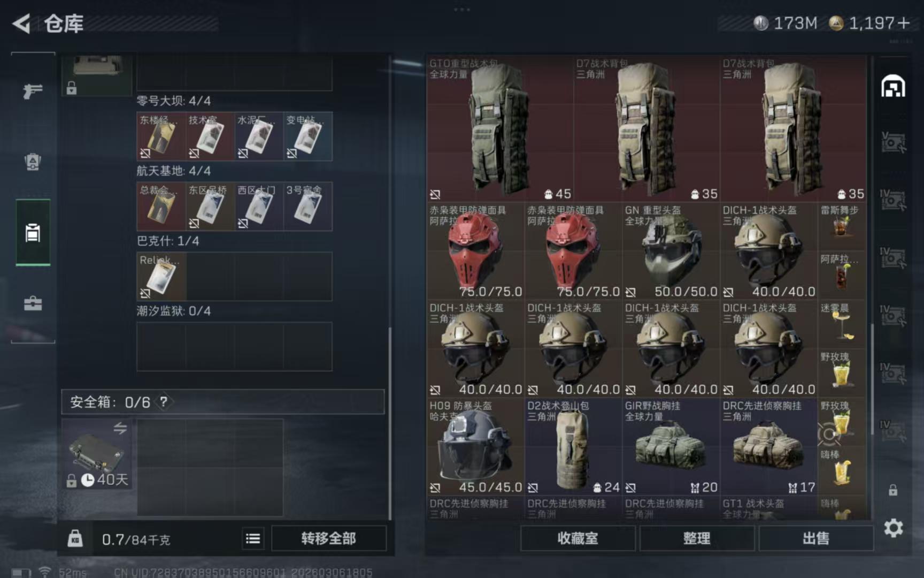Image resolution: width=924 pixels, height=578 pixels.
Task: Click the safe box question mark help
Action: pyautogui.click(x=164, y=402)
